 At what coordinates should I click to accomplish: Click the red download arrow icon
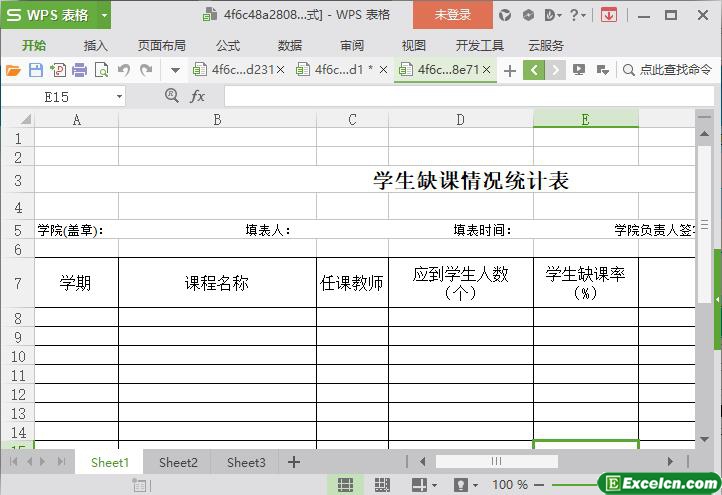(609, 16)
